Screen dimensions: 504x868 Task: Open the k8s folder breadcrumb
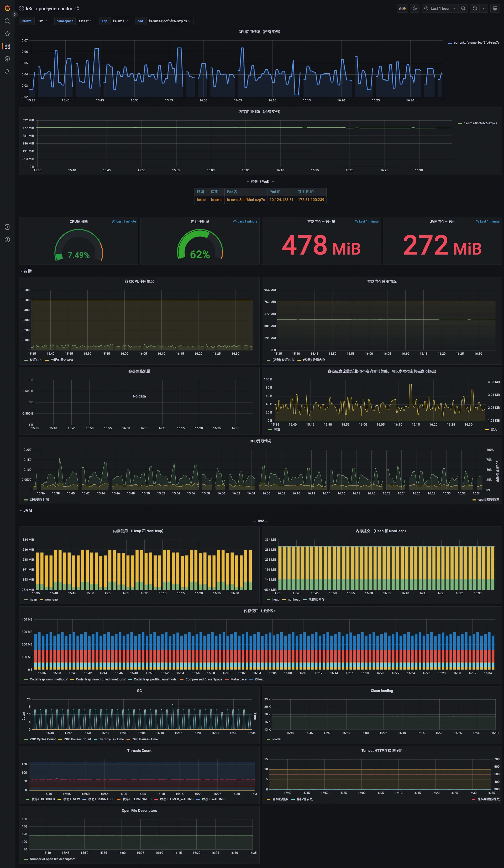tap(30, 9)
